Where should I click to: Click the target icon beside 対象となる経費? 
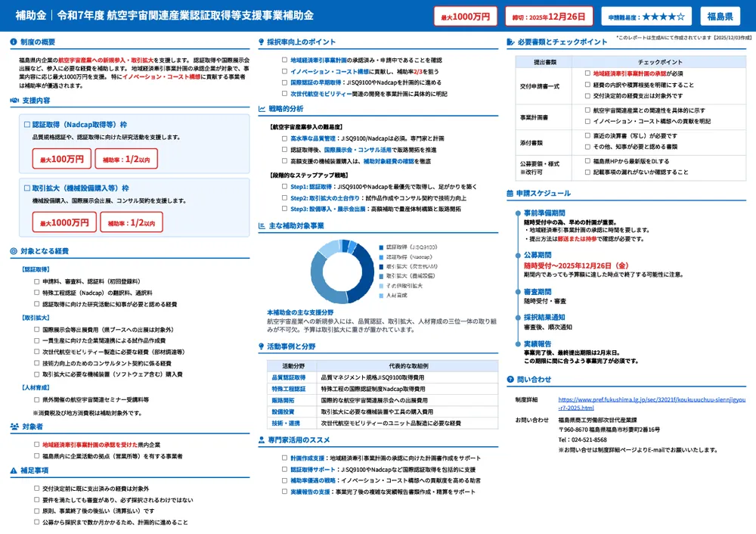(14, 251)
